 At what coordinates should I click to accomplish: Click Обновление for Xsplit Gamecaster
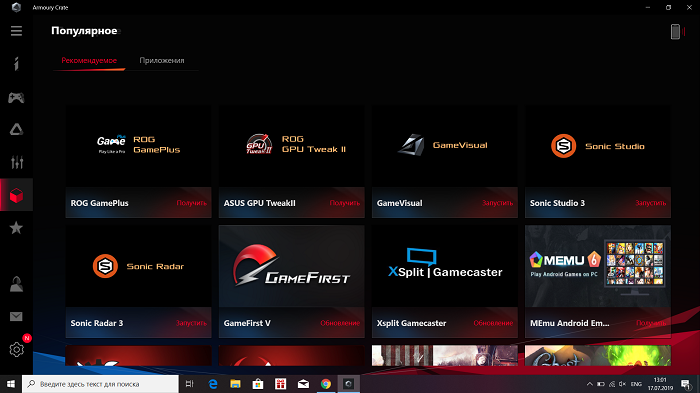click(x=493, y=323)
